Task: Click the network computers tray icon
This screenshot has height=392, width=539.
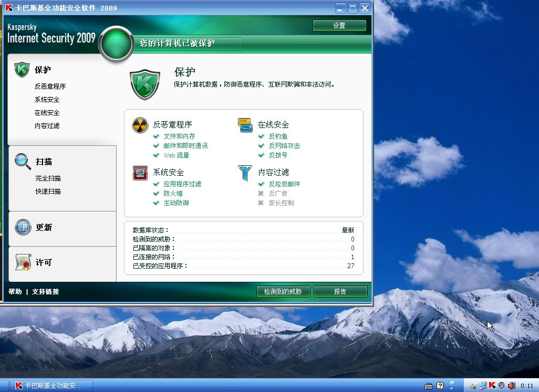Action: click(x=483, y=386)
